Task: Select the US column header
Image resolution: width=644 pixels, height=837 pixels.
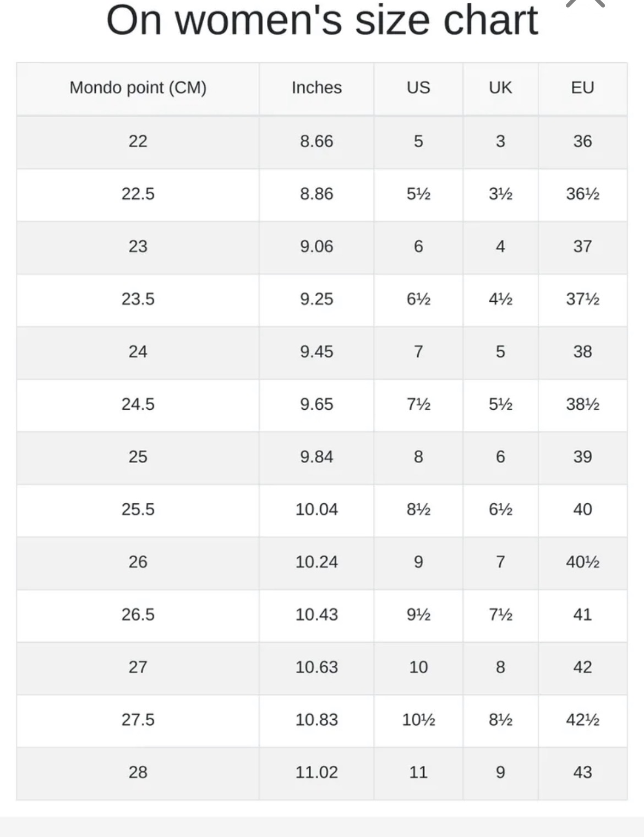Action: pyautogui.click(x=418, y=88)
